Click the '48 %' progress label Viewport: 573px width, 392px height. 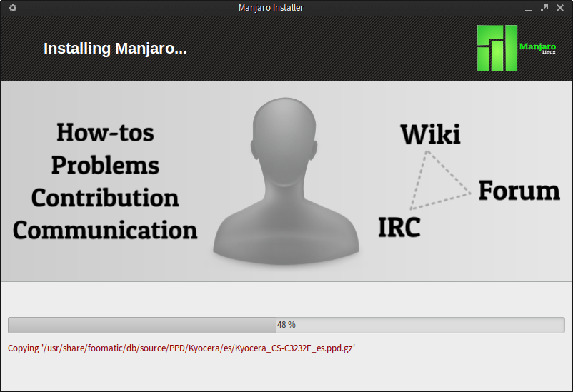click(286, 325)
